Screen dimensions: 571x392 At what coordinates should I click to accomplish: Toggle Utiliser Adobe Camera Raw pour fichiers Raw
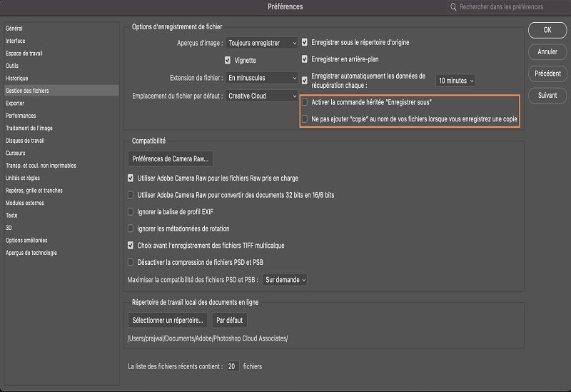(x=131, y=178)
